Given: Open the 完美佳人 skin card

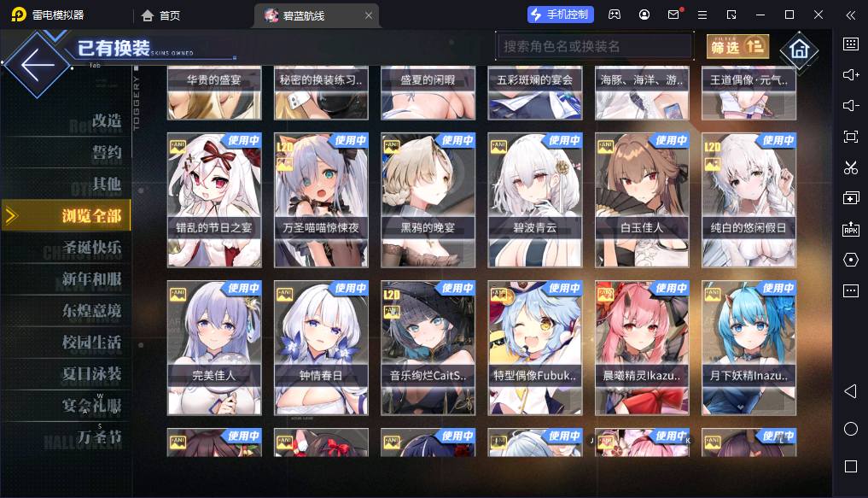Looking at the screenshot, I should pos(214,348).
